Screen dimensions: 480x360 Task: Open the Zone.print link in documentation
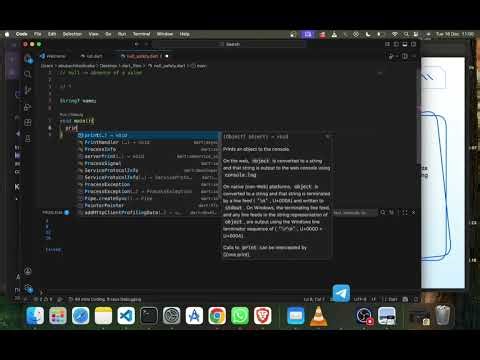click(236, 254)
